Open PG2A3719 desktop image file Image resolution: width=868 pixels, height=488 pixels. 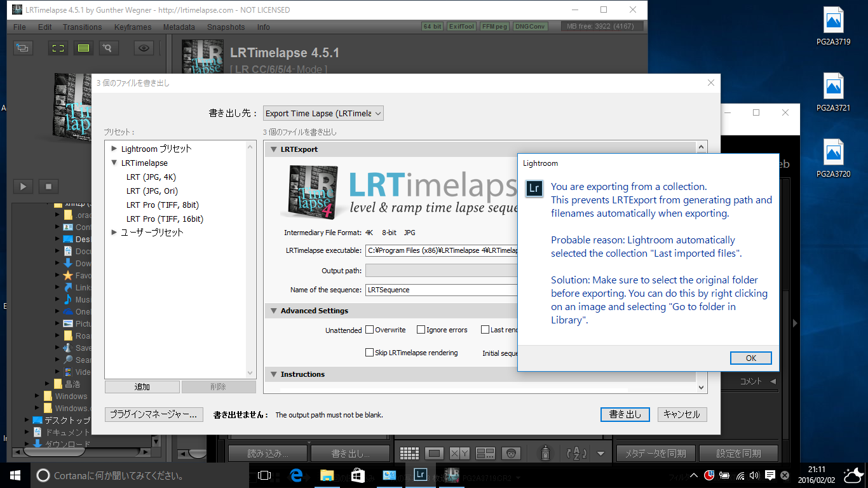click(x=834, y=27)
